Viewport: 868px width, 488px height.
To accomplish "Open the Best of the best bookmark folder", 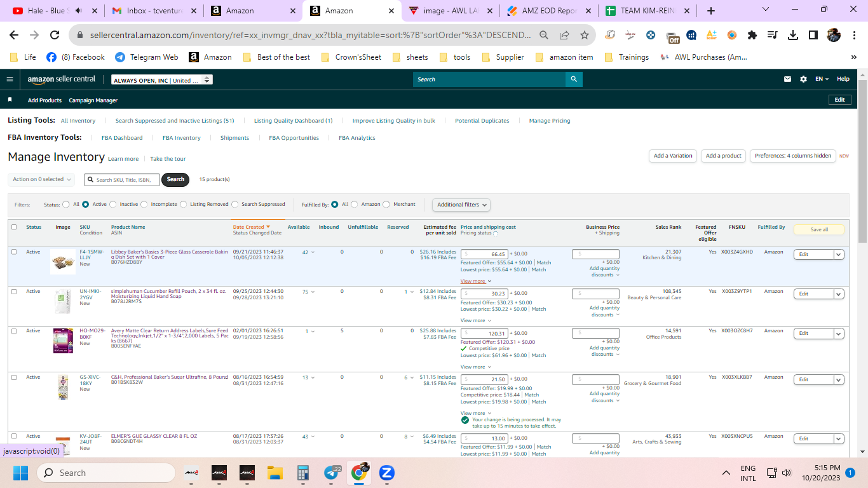I will (x=276, y=57).
